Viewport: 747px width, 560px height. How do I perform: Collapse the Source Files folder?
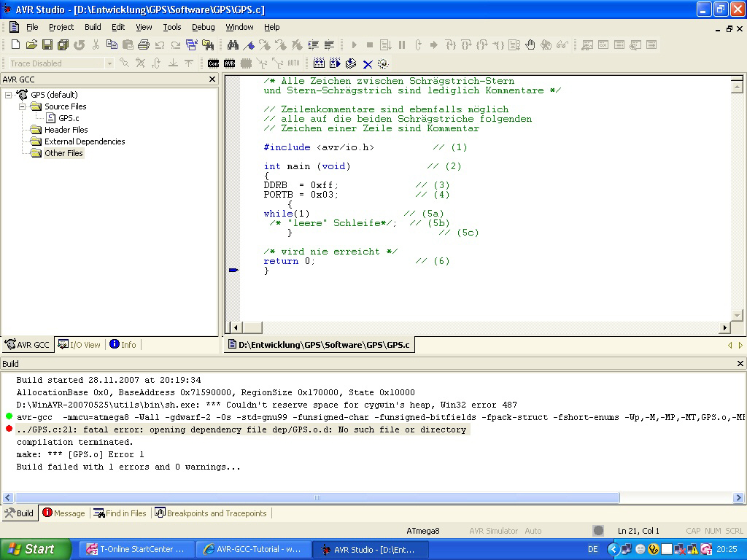coord(22,106)
